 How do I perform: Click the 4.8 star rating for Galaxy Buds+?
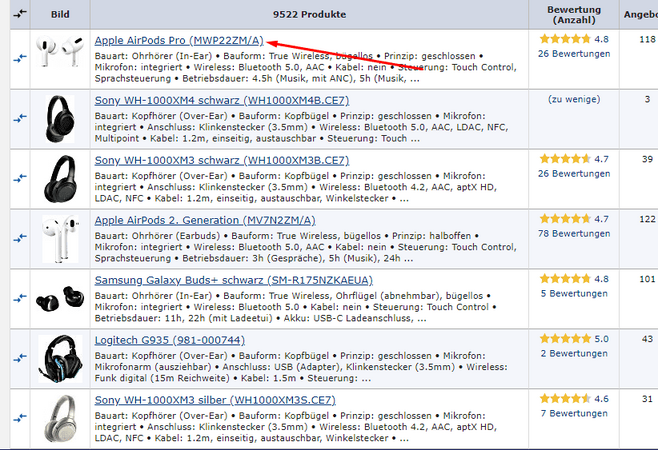tap(574, 279)
